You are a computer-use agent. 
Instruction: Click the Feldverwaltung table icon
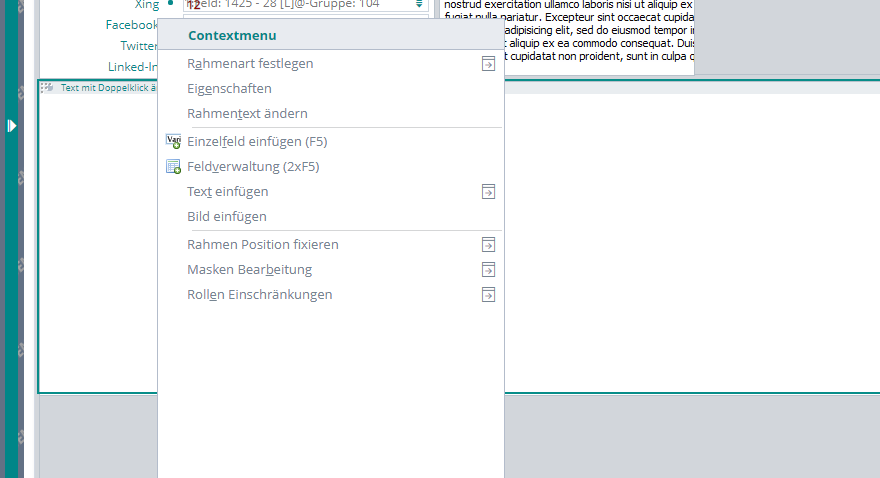[173, 167]
